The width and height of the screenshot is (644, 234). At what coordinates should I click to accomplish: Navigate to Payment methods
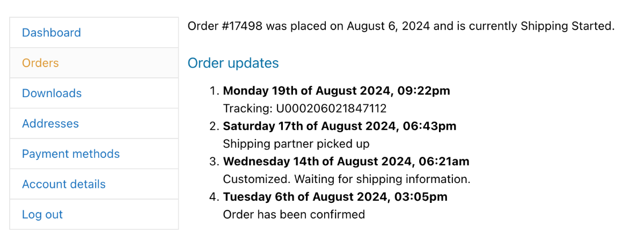click(x=71, y=154)
